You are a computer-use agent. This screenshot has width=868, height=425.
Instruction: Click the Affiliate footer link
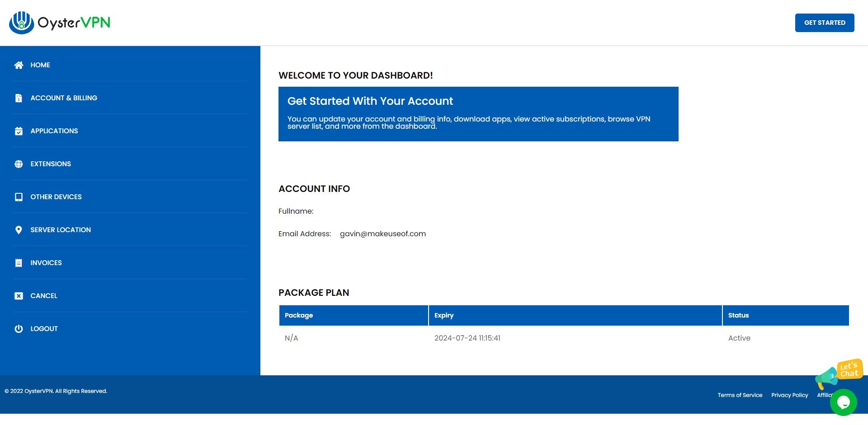[x=826, y=395]
